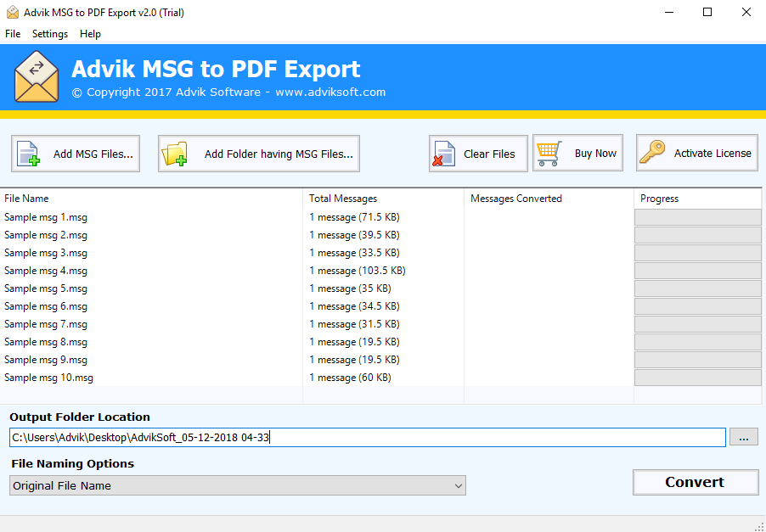766x532 pixels.
Task: Click progress bar for Sample msg 10.msg
Action: click(x=697, y=378)
